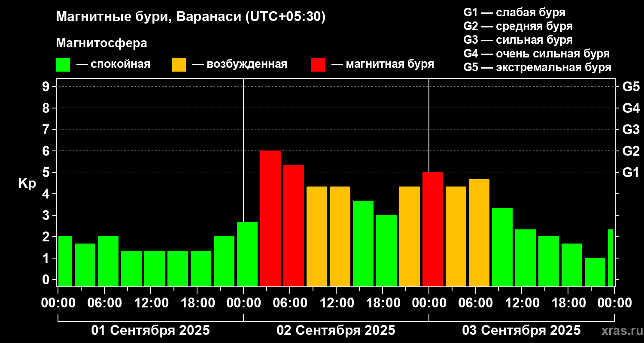
Task: Click the shortest green bar at Kp 1
Action: (x=595, y=272)
